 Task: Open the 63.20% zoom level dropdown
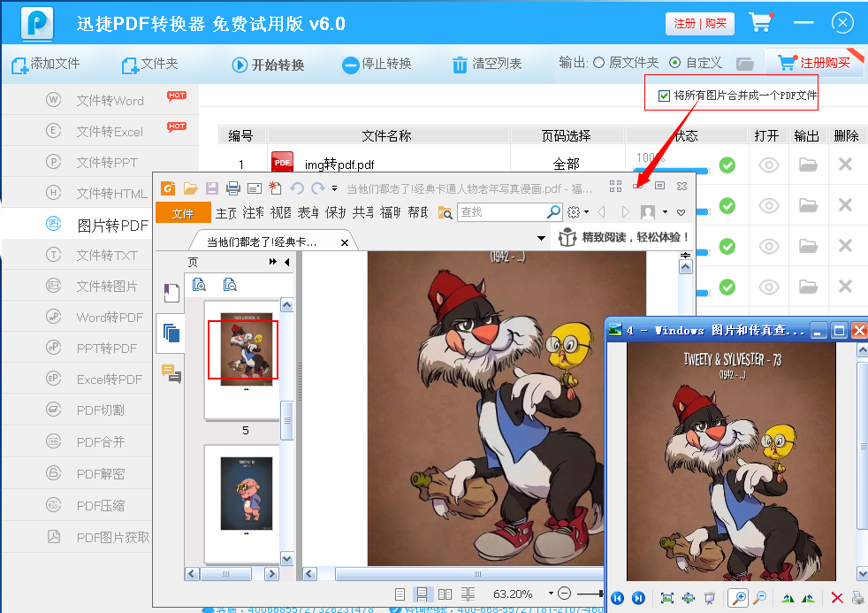click(551, 594)
